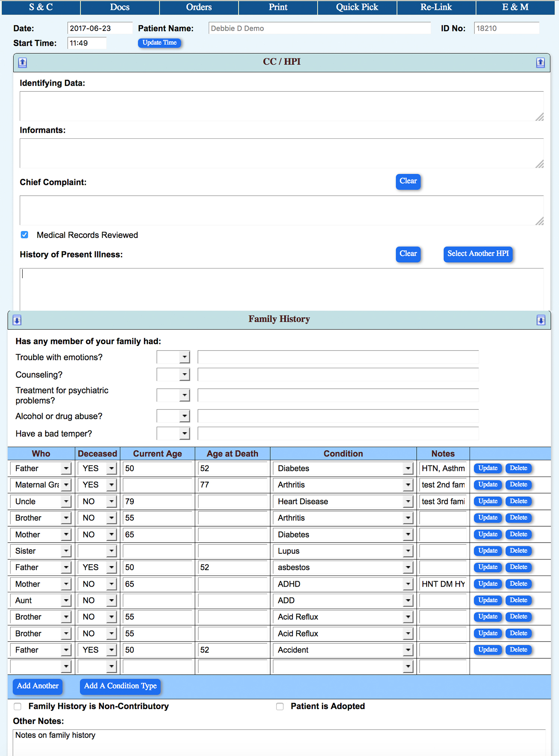Click the left up-arrow icon in CC / HPI header
This screenshot has height=756, width=559.
[22, 62]
